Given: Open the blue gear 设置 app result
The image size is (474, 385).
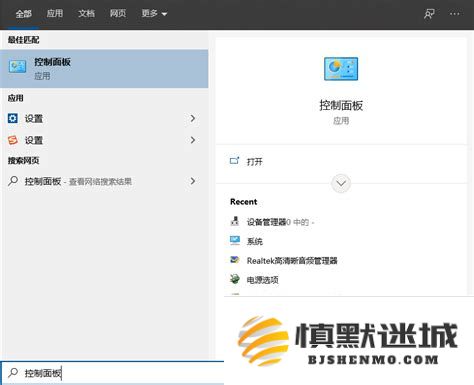Looking at the screenshot, I should [x=104, y=118].
